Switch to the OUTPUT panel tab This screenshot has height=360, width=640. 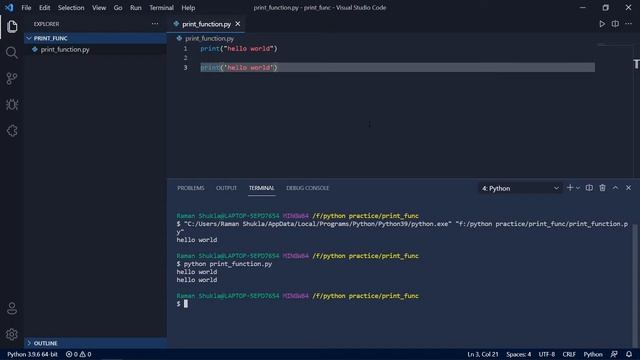pyautogui.click(x=226, y=188)
